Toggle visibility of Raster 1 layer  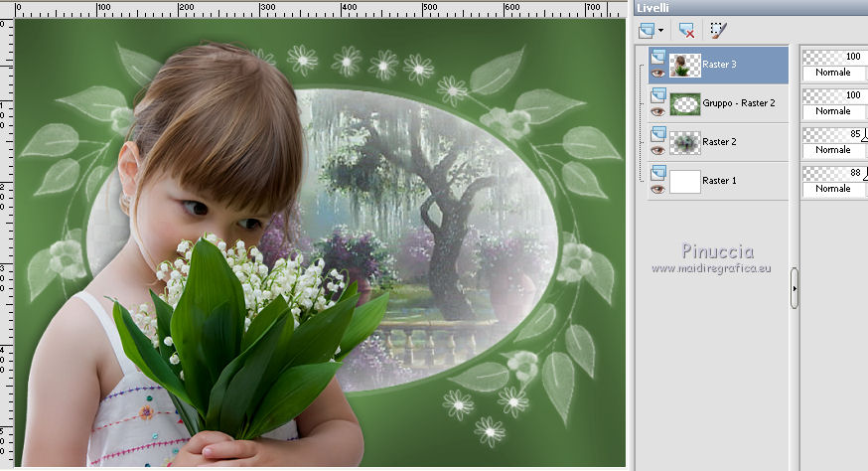tap(657, 190)
